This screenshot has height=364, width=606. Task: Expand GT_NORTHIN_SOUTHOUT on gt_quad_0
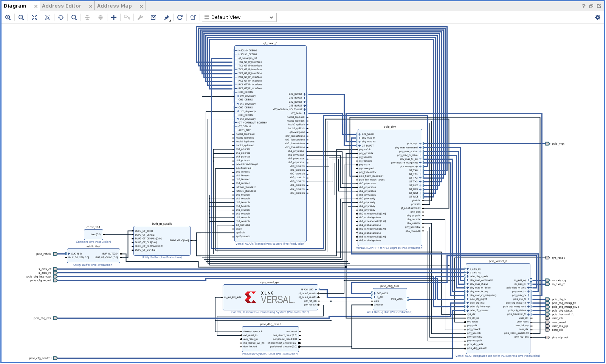[305, 110]
